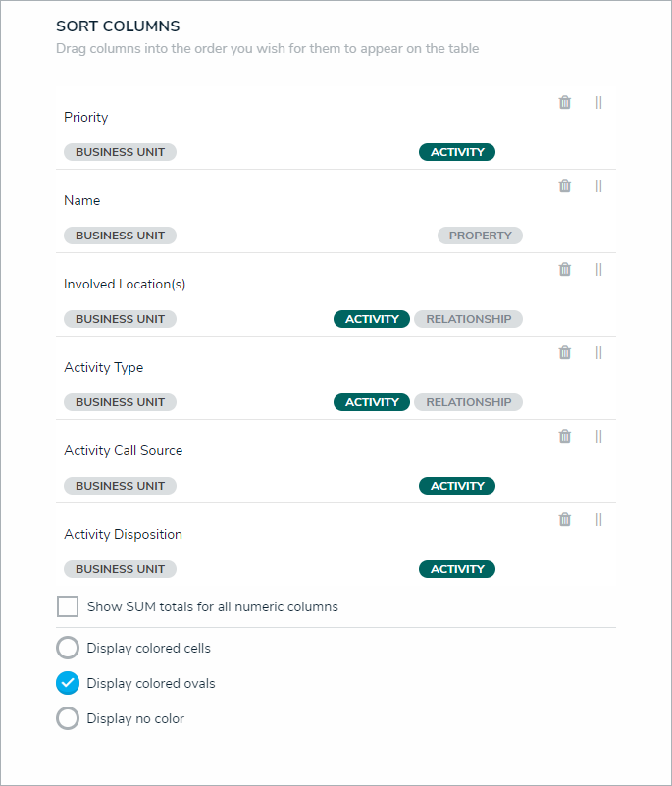Choose Display no color option

point(68,718)
